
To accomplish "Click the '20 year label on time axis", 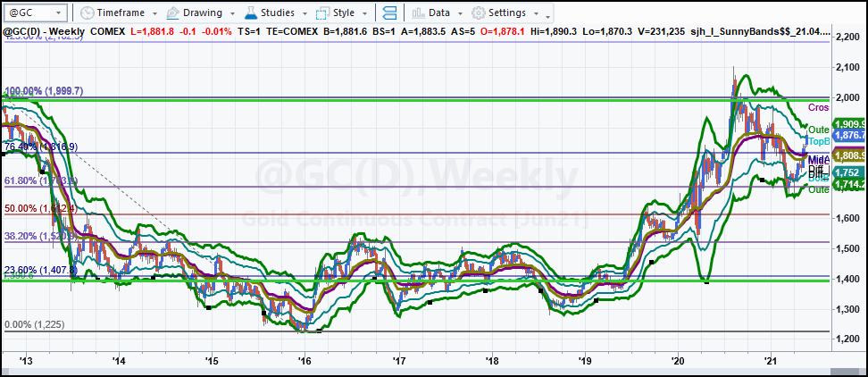I will [x=678, y=362].
